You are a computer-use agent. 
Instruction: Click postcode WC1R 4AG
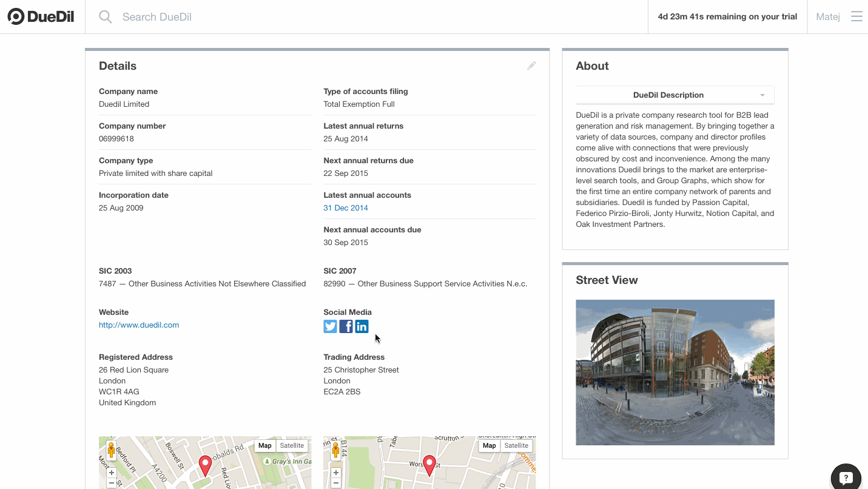(119, 392)
